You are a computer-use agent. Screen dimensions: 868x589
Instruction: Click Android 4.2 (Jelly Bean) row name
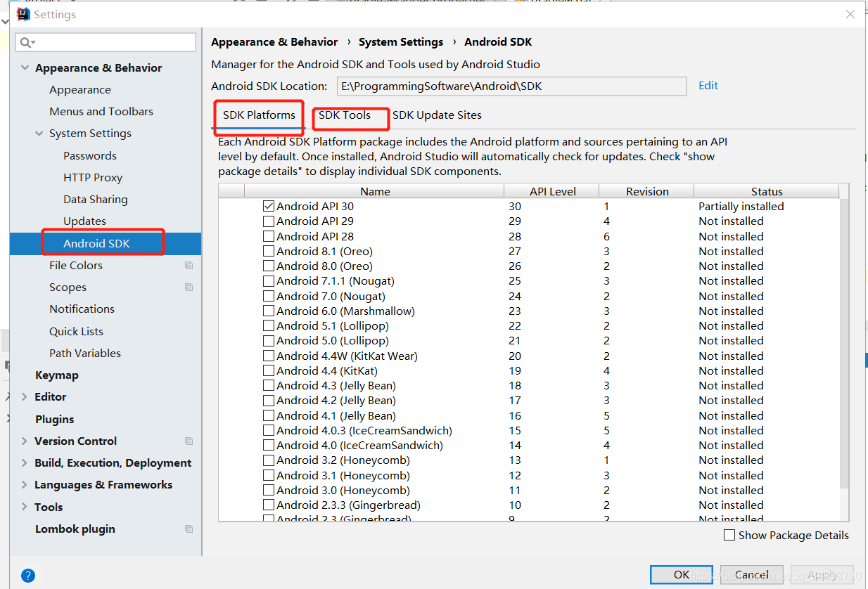pyautogui.click(x=336, y=401)
